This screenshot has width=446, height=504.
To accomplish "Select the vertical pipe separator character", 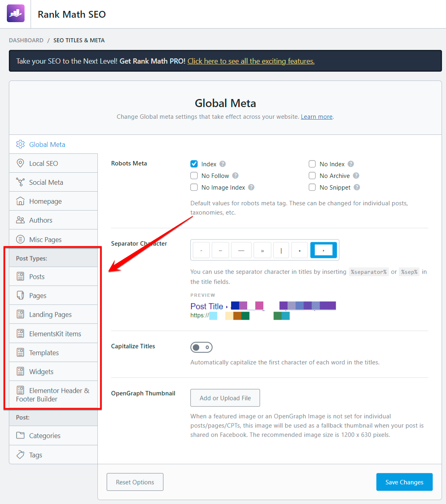I will [x=281, y=250].
